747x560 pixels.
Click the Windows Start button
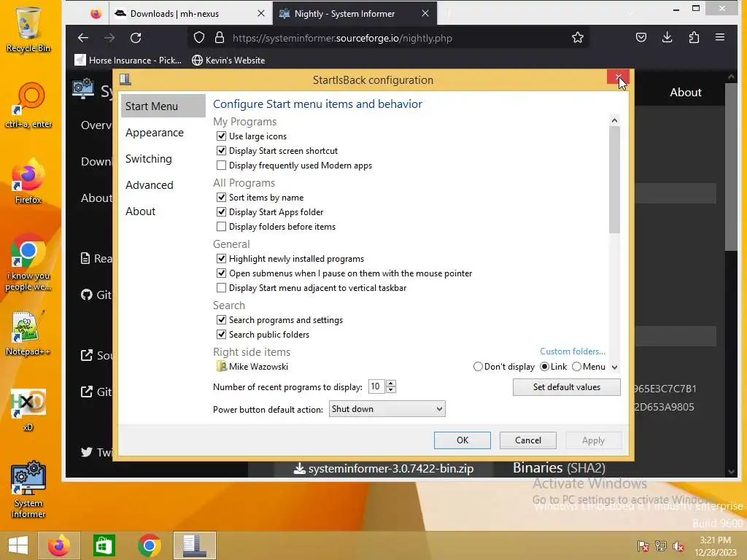pos(18,545)
